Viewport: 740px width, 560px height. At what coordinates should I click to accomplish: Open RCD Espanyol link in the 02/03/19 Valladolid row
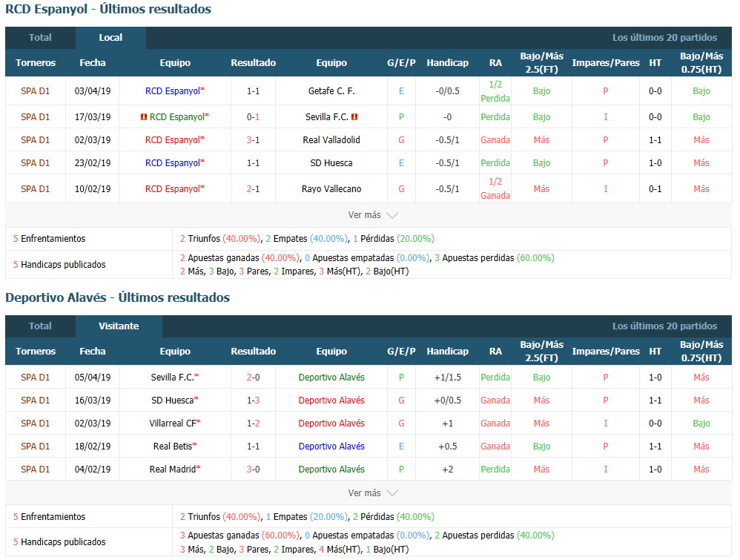pos(173,140)
